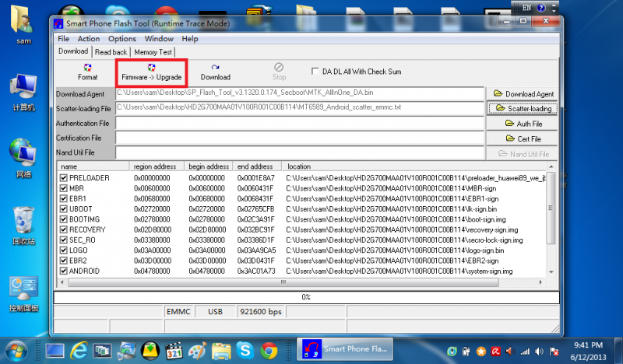Click the USB status bar entry
The width and height of the screenshot is (623, 364).
215,312
